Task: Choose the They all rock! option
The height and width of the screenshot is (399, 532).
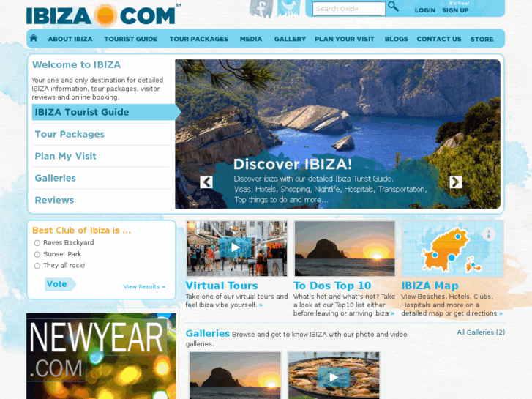Action: [37, 266]
